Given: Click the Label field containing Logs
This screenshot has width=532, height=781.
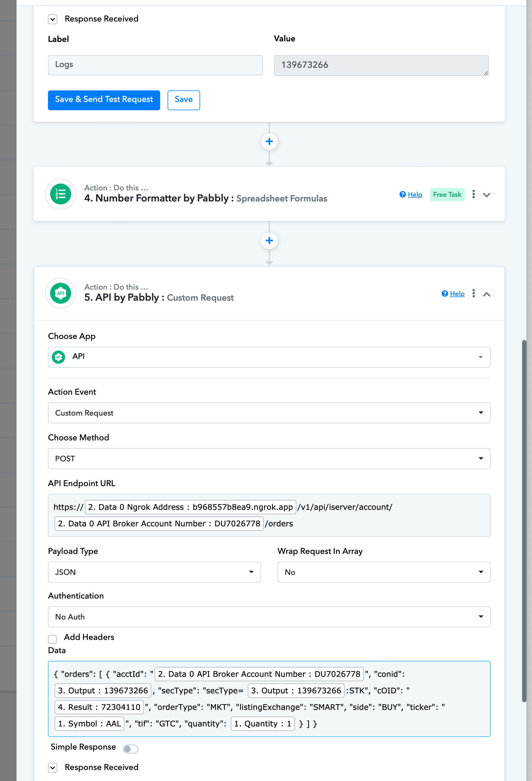Looking at the screenshot, I should coord(155,65).
